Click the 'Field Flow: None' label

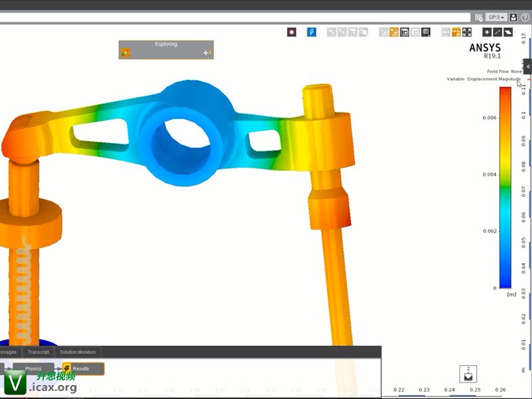point(505,71)
